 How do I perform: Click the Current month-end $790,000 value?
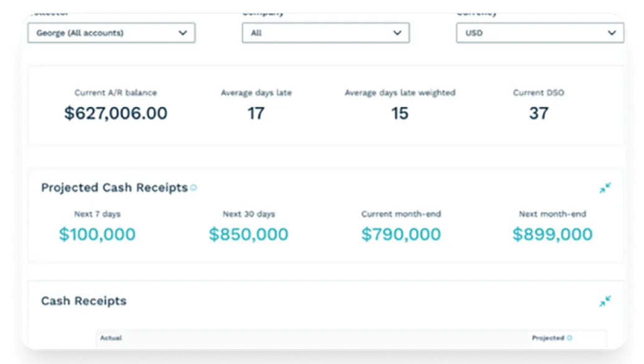pos(400,235)
